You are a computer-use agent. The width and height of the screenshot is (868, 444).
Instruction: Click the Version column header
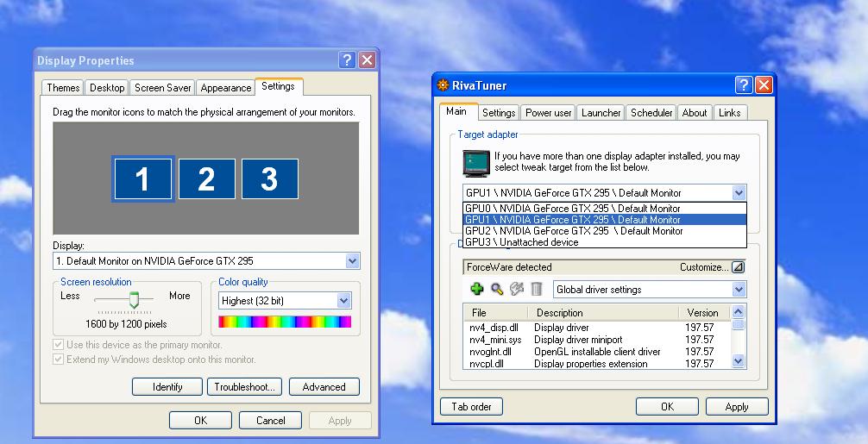click(x=705, y=313)
